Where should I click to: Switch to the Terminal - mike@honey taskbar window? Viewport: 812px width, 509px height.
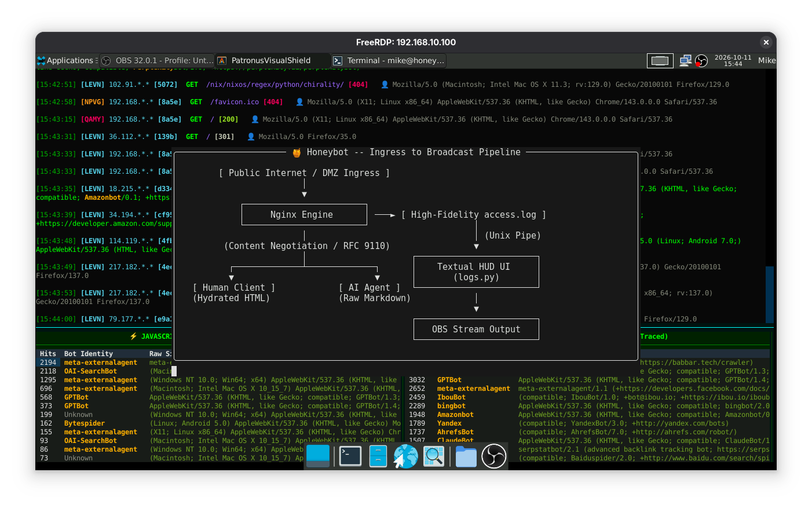click(389, 60)
